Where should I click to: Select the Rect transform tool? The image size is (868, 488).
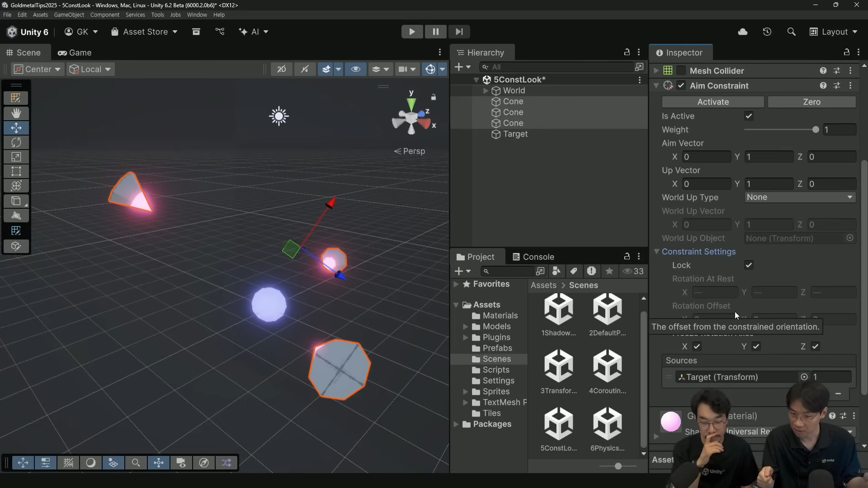pos(16,171)
